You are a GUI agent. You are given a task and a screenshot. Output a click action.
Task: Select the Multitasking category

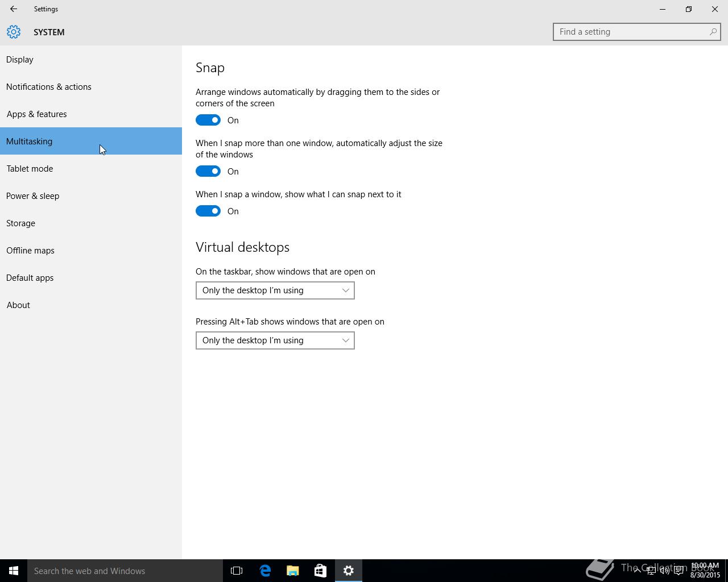[x=91, y=141]
